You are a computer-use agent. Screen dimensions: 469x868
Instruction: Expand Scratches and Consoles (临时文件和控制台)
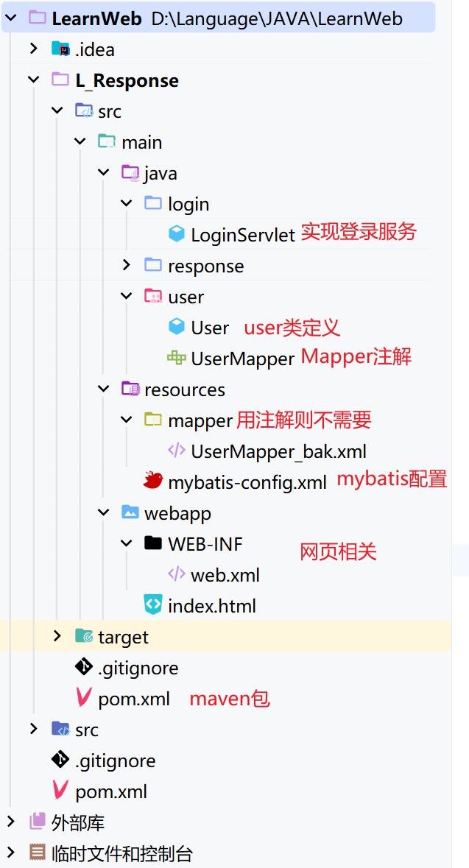click(x=10, y=853)
